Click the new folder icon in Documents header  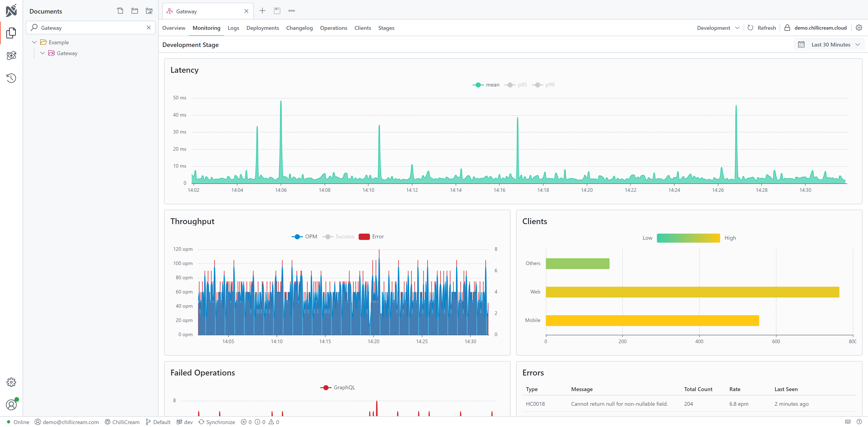(x=134, y=11)
